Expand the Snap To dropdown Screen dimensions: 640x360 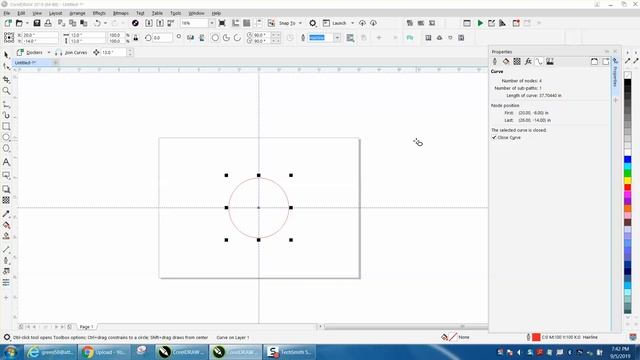tap(300, 23)
